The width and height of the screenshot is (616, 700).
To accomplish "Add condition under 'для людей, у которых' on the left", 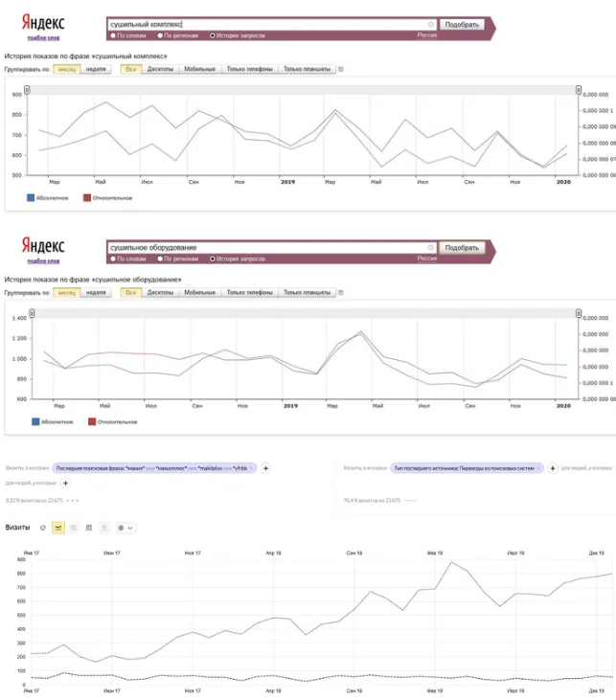I will click(x=66, y=483).
